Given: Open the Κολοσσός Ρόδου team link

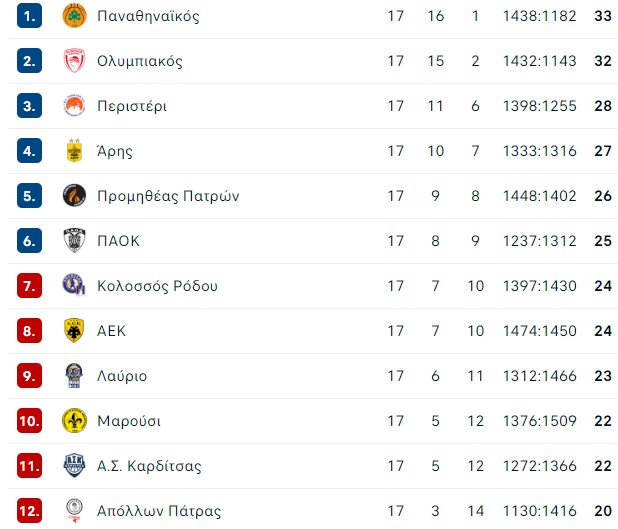Looking at the screenshot, I should [157, 286].
